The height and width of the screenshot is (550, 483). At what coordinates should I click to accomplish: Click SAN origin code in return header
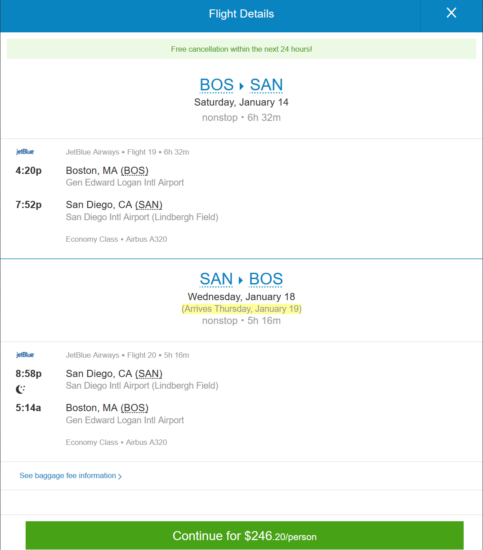[216, 279]
